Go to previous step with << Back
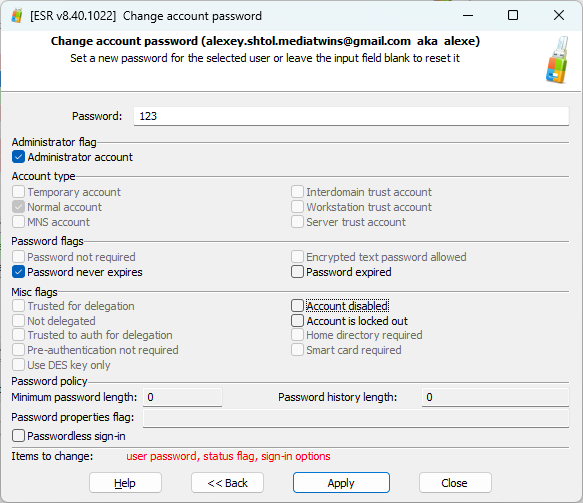Viewport: 583px width, 503px height. coord(227,483)
